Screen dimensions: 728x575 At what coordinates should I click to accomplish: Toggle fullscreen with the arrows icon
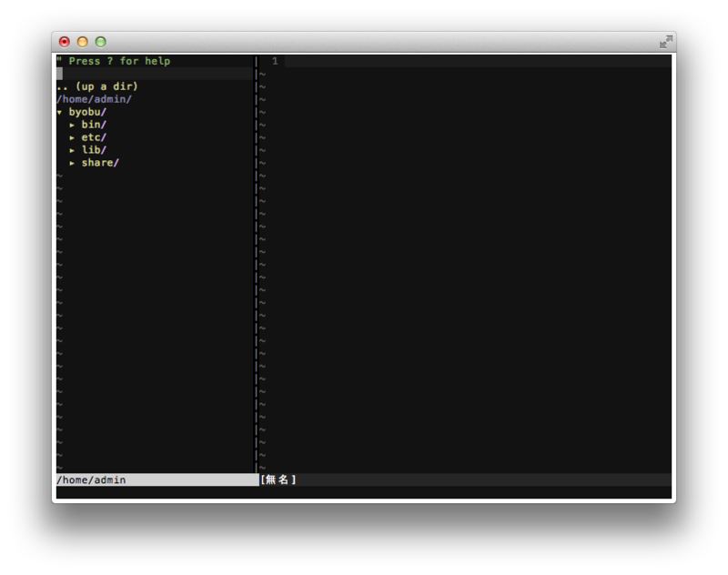pyautogui.click(x=666, y=42)
